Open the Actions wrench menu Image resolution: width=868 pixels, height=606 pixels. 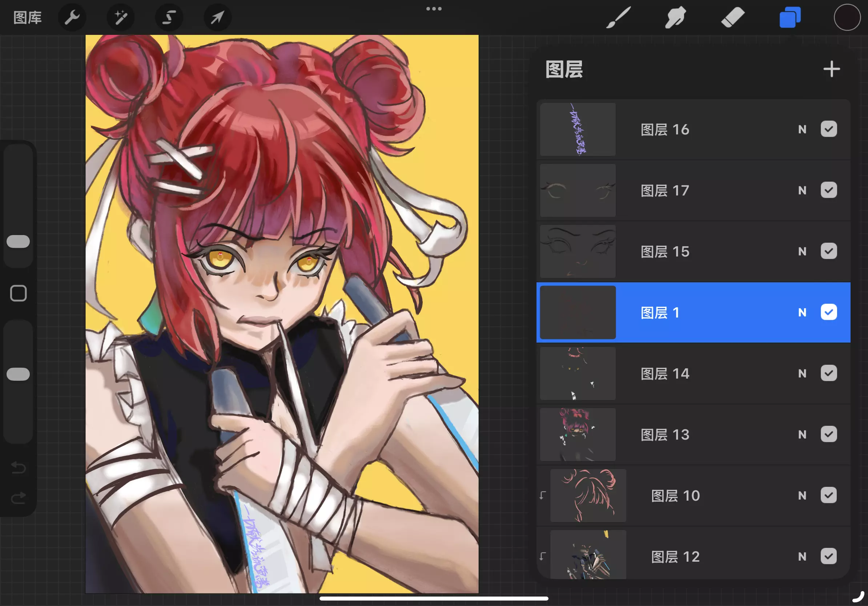[x=72, y=17]
